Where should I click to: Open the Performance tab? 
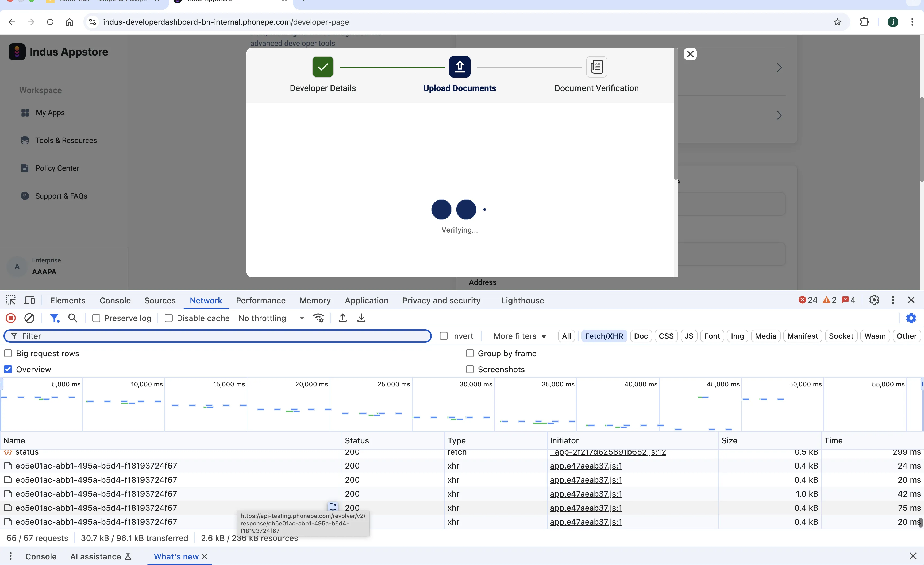(261, 300)
